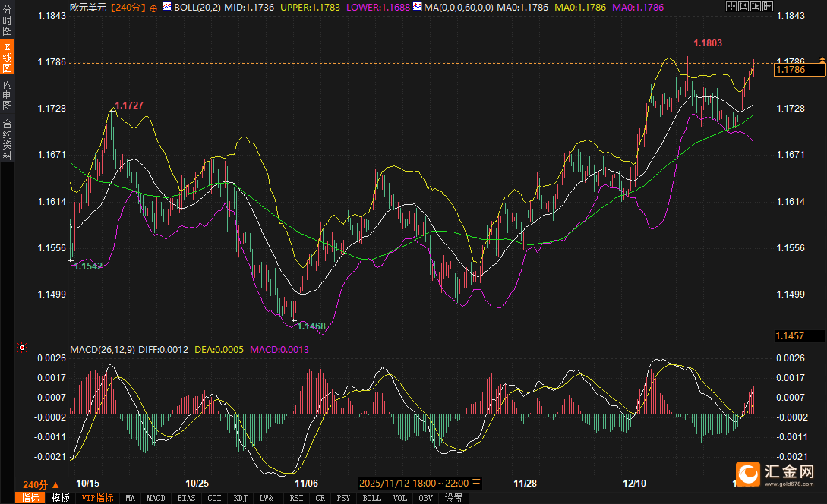
Task: Click the orange arrow beside price 1.1786
Action: [821, 59]
